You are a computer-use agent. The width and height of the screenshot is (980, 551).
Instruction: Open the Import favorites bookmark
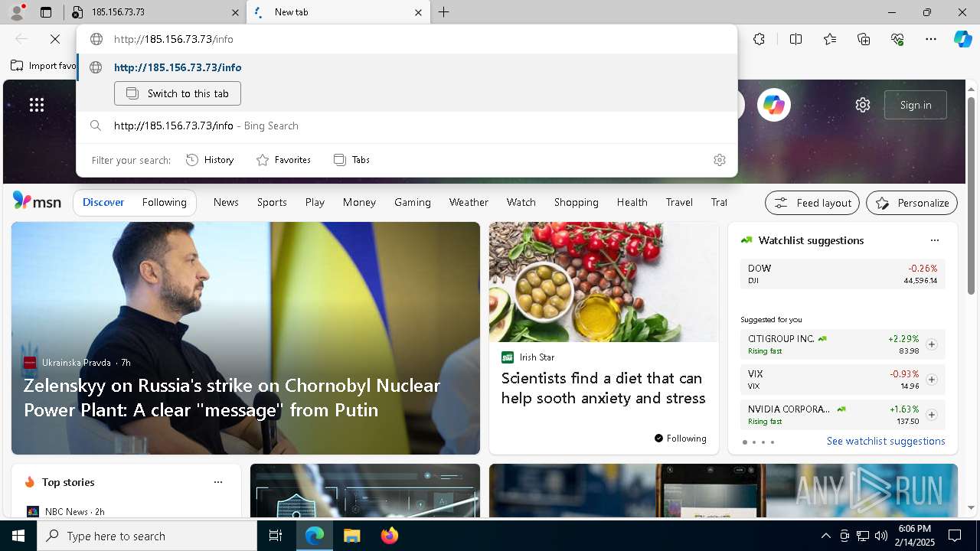44,66
